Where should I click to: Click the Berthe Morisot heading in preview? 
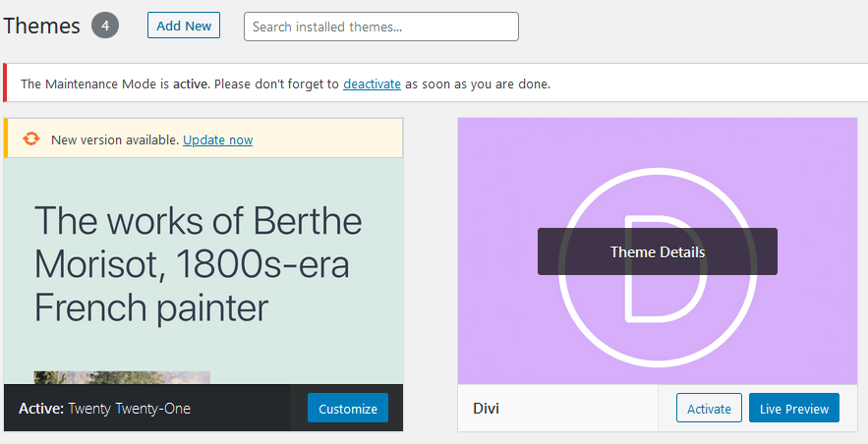(199, 263)
